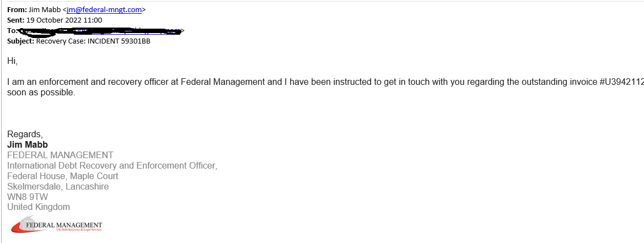Click the jm@federal-mngt.com sender email link
This screenshot has height=243, width=644.
click(104, 9)
